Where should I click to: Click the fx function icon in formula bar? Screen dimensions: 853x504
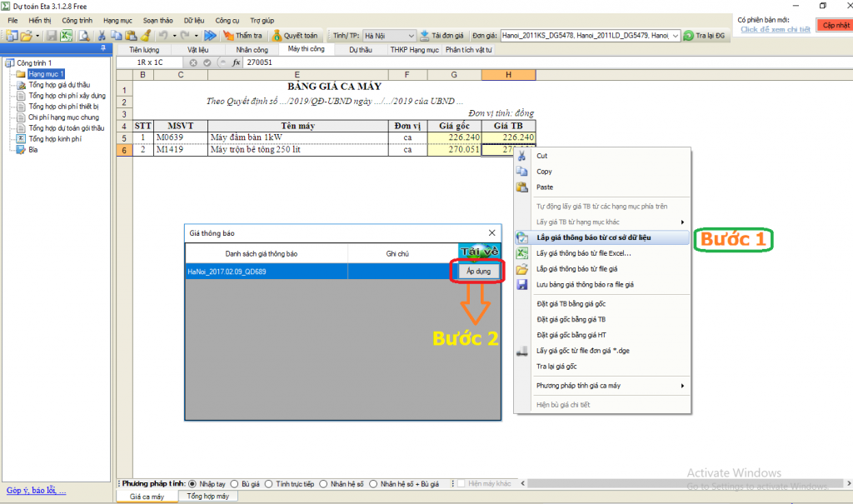[236, 62]
